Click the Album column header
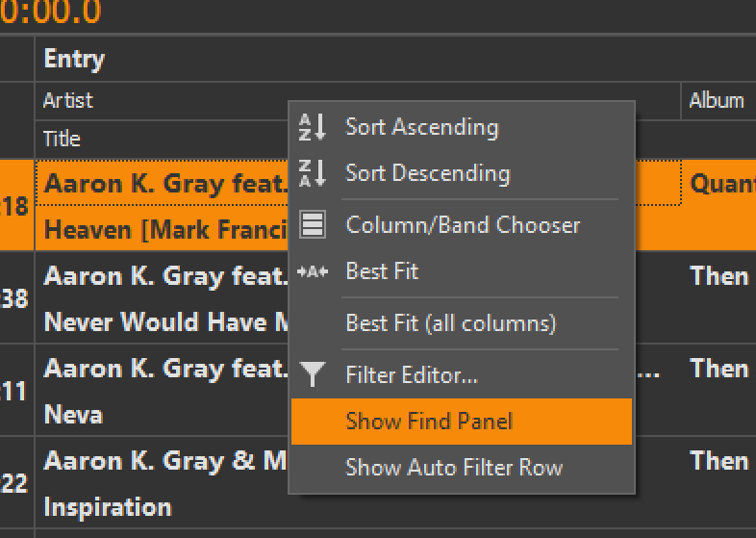Screen dimensions: 756x538 717,100
